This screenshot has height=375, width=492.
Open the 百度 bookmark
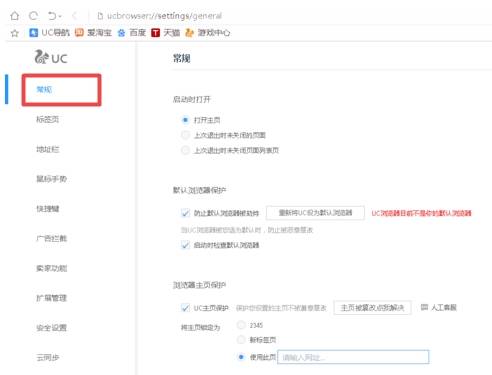coord(132,33)
